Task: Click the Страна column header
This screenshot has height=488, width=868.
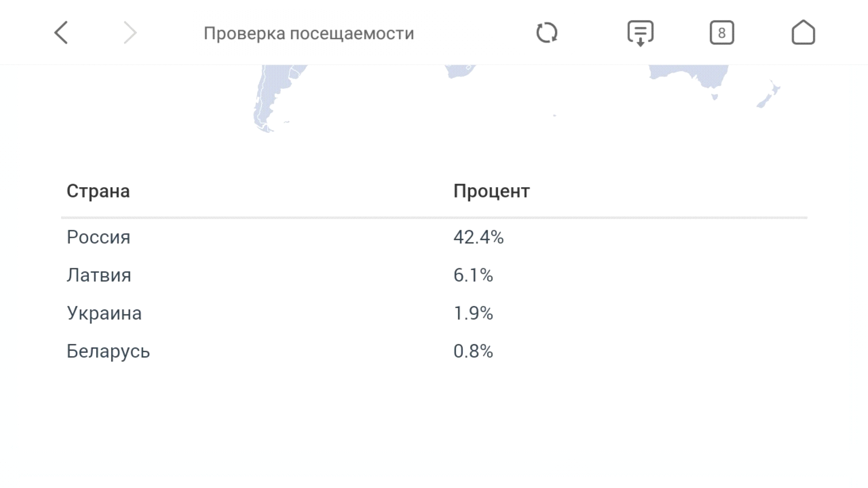Action: pos(98,191)
